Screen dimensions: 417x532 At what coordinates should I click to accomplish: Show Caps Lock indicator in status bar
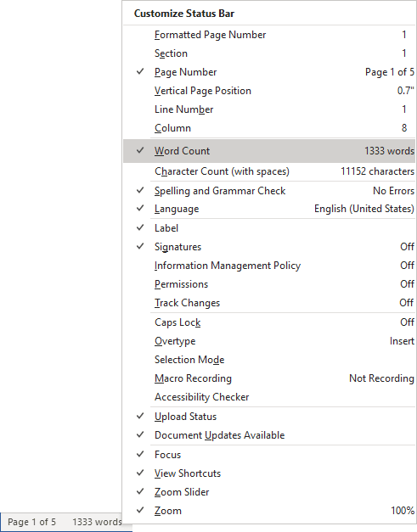(x=269, y=322)
